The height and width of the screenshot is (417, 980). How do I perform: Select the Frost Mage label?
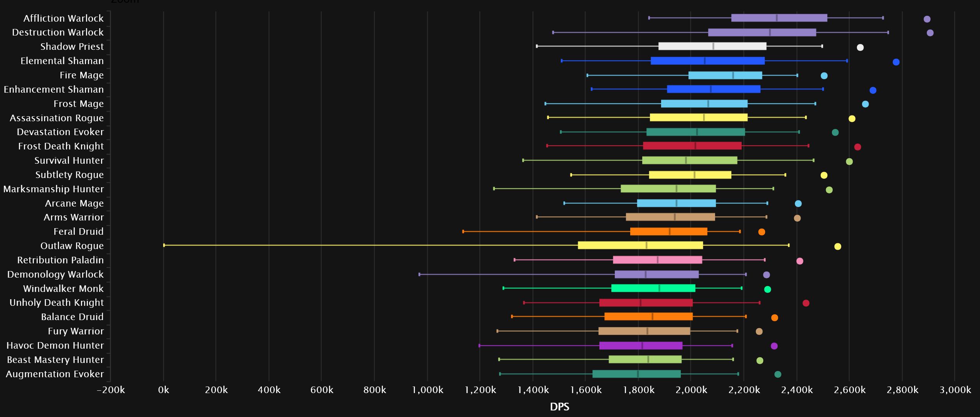78,104
